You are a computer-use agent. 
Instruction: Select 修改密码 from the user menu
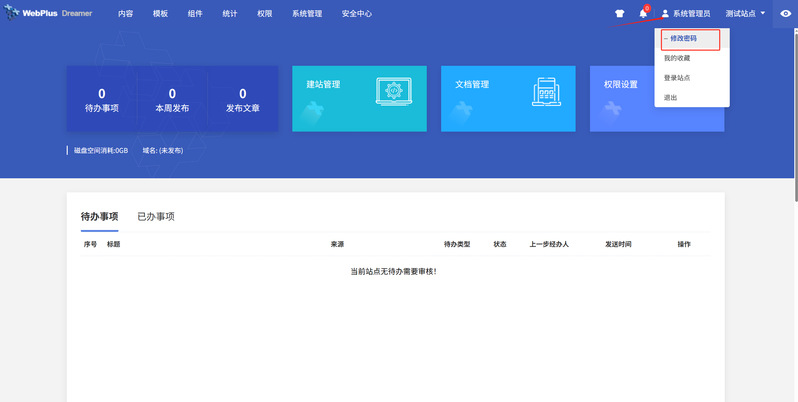(683, 39)
